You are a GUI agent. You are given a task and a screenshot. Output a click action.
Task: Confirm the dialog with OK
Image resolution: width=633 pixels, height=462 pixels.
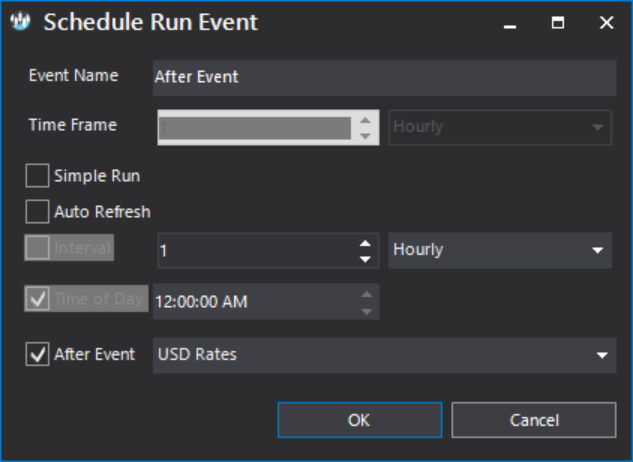360,420
